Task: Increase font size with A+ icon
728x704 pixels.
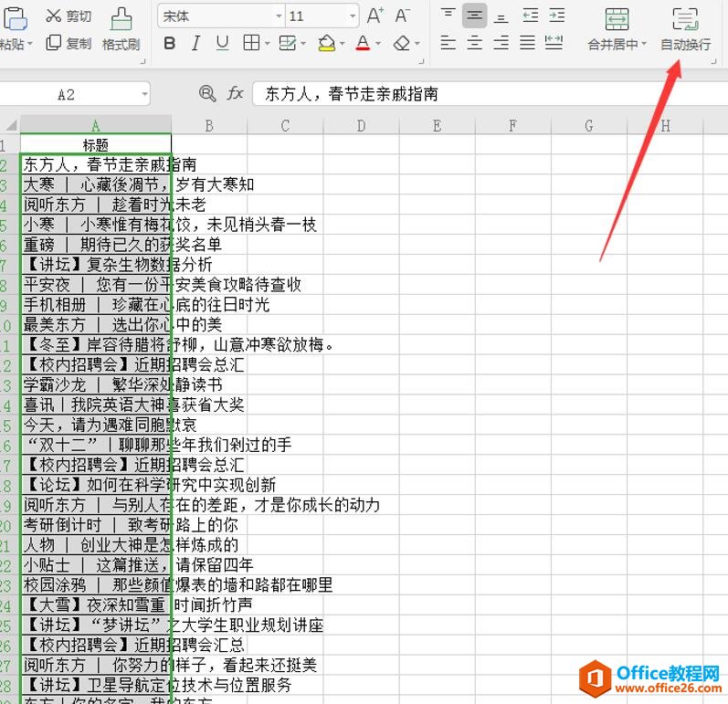Action: [x=375, y=16]
